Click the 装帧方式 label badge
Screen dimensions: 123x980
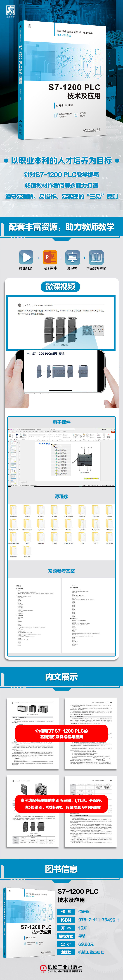pyautogui.click(x=66, y=936)
